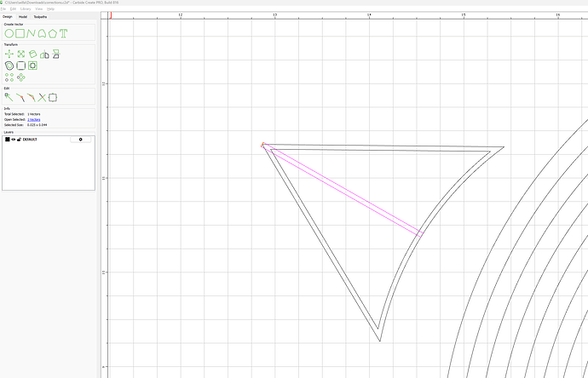588x378 pixels.
Task: Click the open vectors count link
Action: [x=33, y=119]
